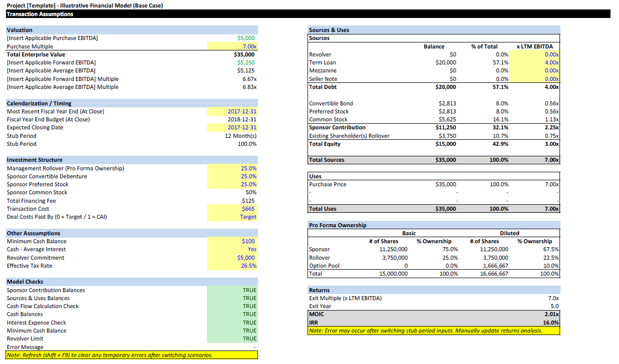Select the Stub Period 100.0% cell
The width and height of the screenshot is (619, 364).
[x=247, y=144]
